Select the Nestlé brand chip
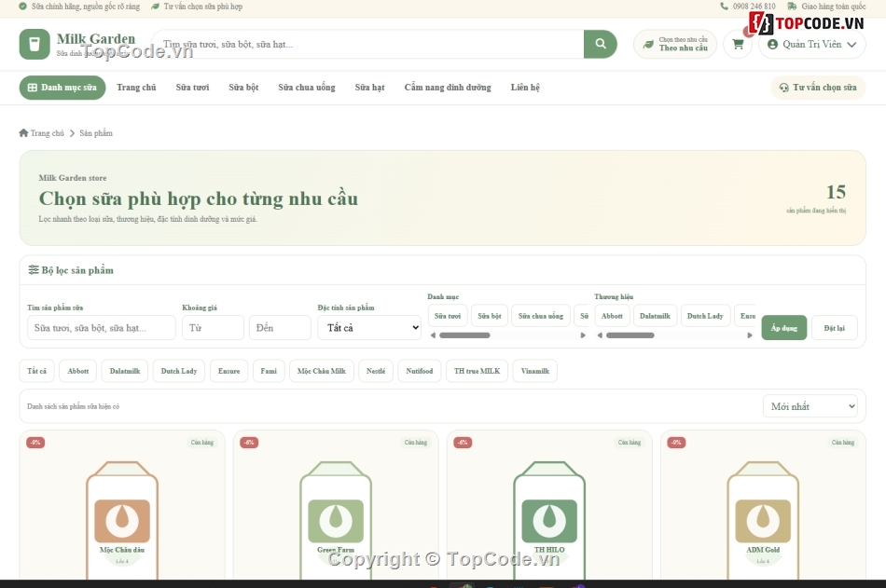This screenshot has height=588, width=886. (x=376, y=371)
